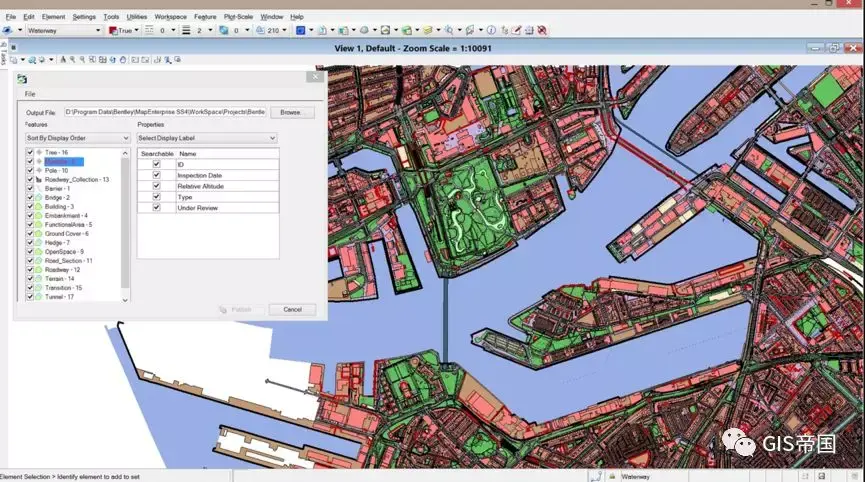
Task: Open the File menu in the dialog
Action: pyautogui.click(x=31, y=94)
